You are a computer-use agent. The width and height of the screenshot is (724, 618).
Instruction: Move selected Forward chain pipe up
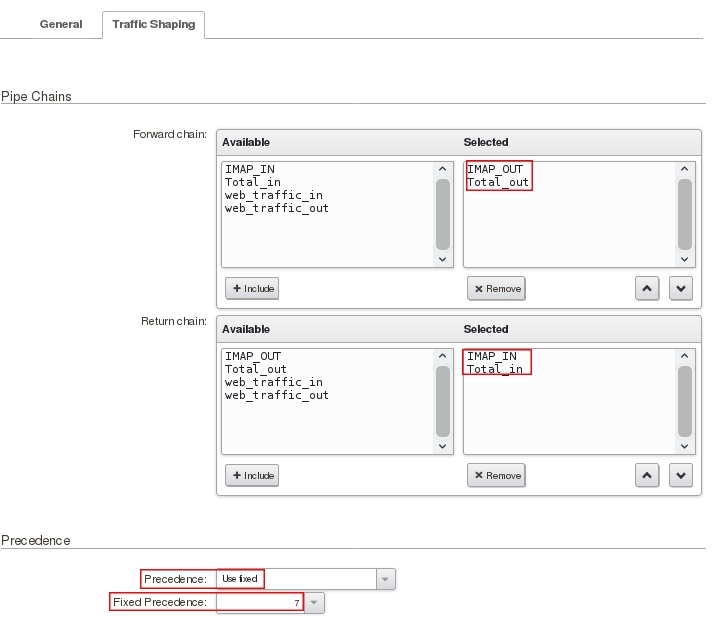click(x=647, y=288)
